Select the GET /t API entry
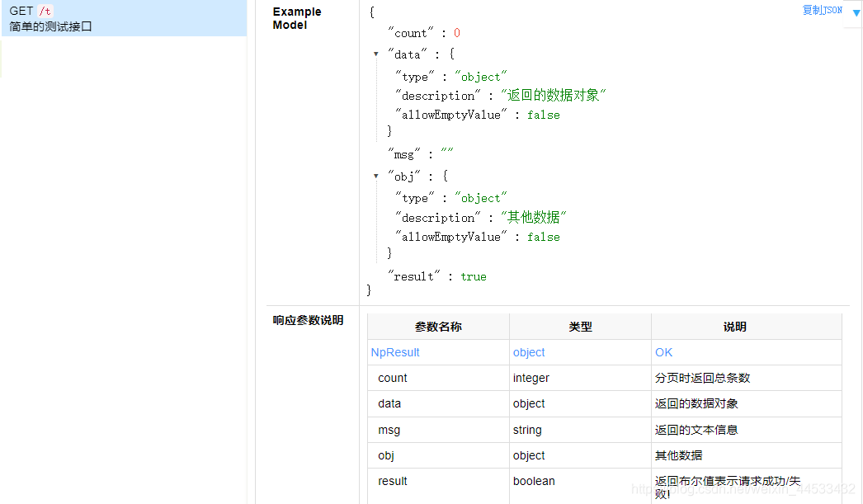The image size is (863, 504). tap(124, 18)
